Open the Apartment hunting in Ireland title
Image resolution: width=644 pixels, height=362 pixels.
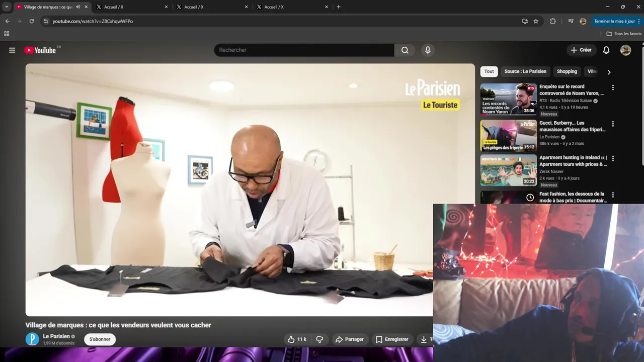(573, 161)
